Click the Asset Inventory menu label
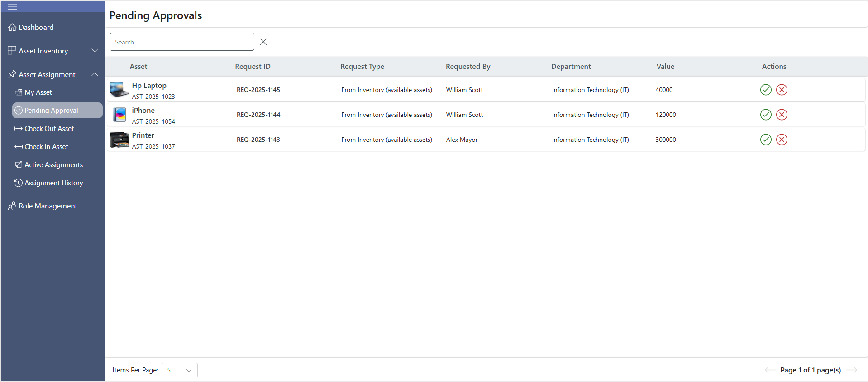 pos(43,51)
